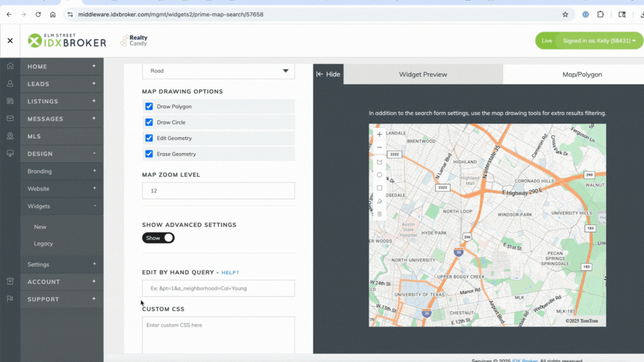Screen dimensions: 644x362
Task: Click the IDX Broker footer link
Action: click(524, 360)
